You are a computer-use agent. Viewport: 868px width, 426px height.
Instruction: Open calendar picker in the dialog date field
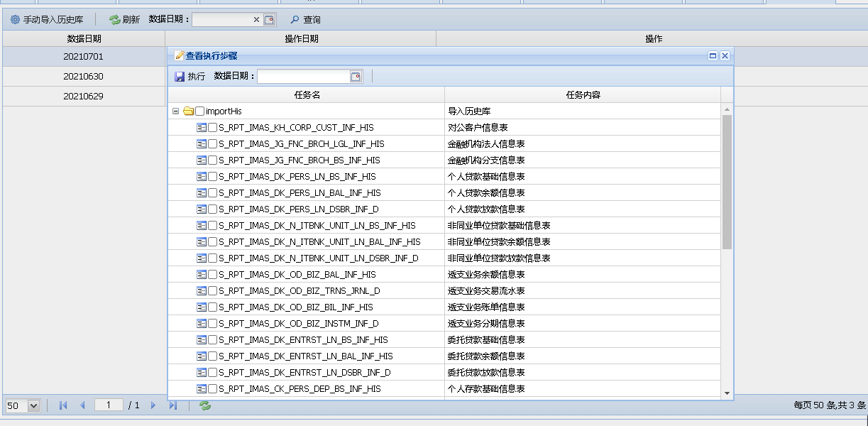click(x=356, y=77)
